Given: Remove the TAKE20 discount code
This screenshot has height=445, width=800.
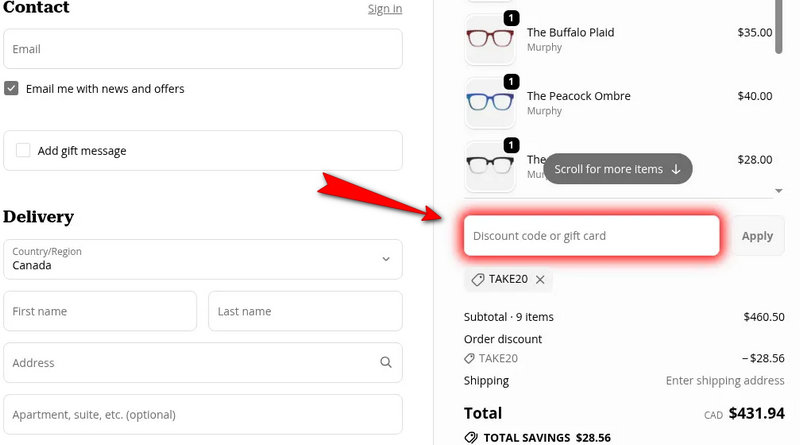Looking at the screenshot, I should click(x=540, y=279).
